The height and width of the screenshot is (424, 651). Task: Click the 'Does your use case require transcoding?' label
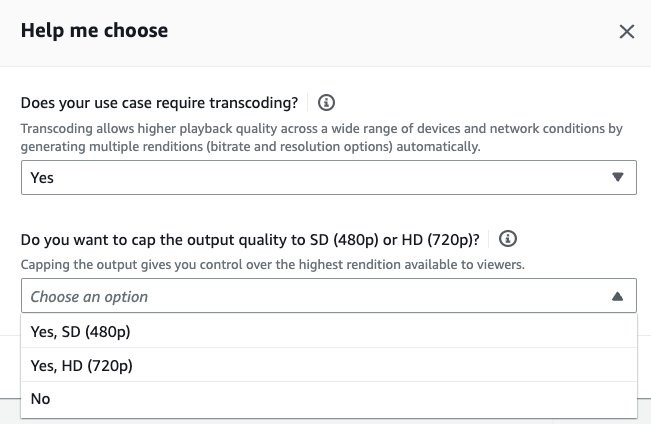[159, 103]
